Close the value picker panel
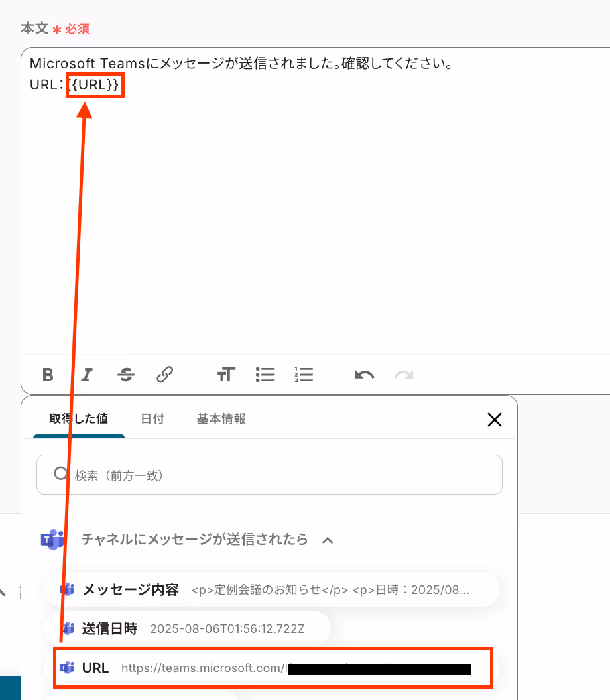Image resolution: width=610 pixels, height=700 pixels. [x=495, y=420]
